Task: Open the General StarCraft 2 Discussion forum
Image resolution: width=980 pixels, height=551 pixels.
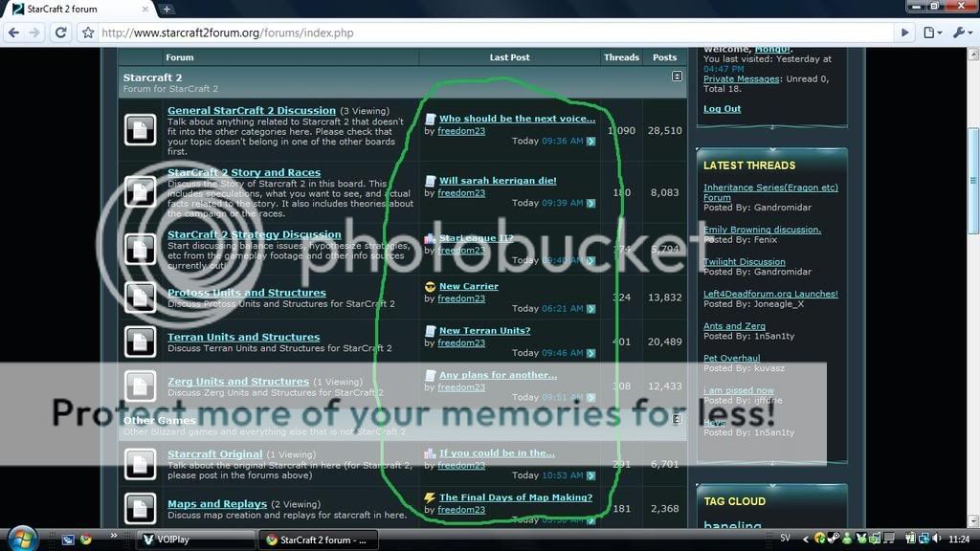Action: (252, 111)
